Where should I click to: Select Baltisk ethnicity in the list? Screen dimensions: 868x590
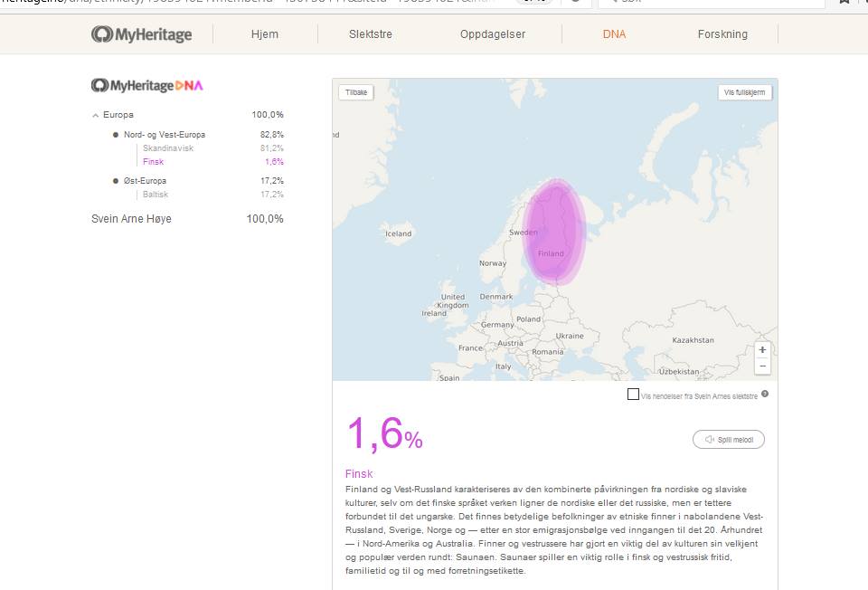tap(156, 195)
